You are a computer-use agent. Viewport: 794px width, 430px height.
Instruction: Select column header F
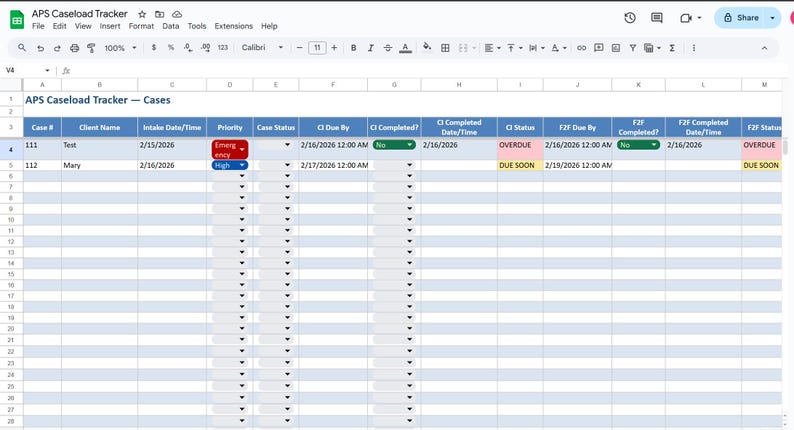tap(333, 85)
